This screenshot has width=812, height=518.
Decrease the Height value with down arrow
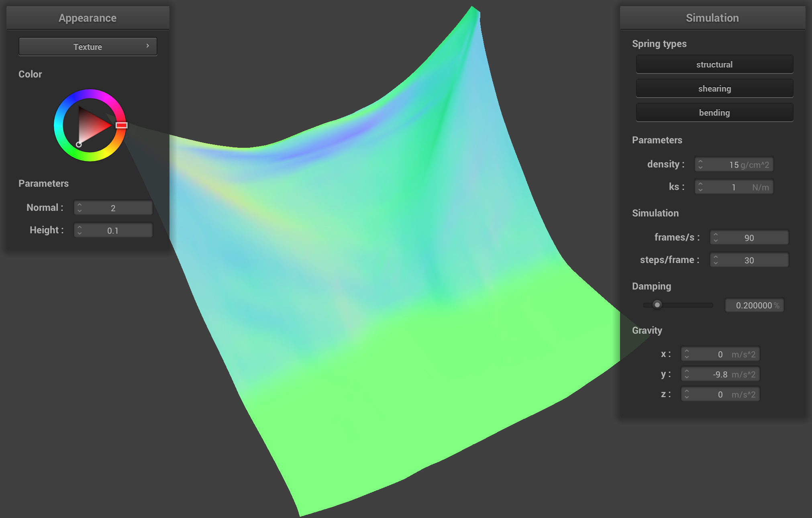[80, 233]
